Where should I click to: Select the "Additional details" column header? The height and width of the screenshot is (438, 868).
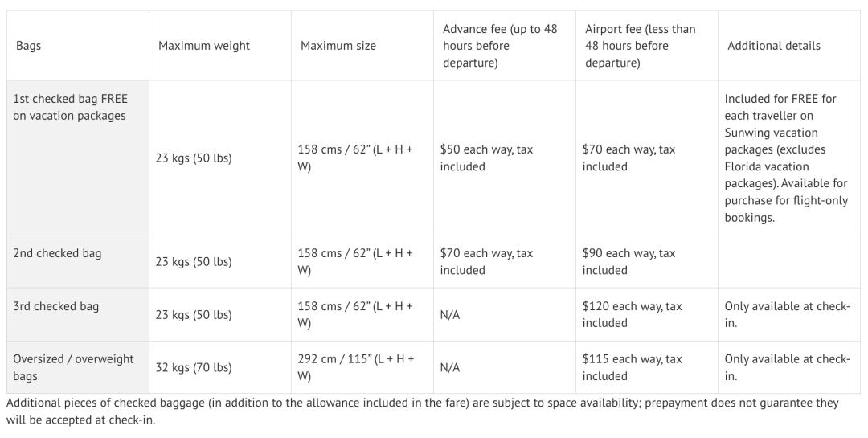point(774,46)
